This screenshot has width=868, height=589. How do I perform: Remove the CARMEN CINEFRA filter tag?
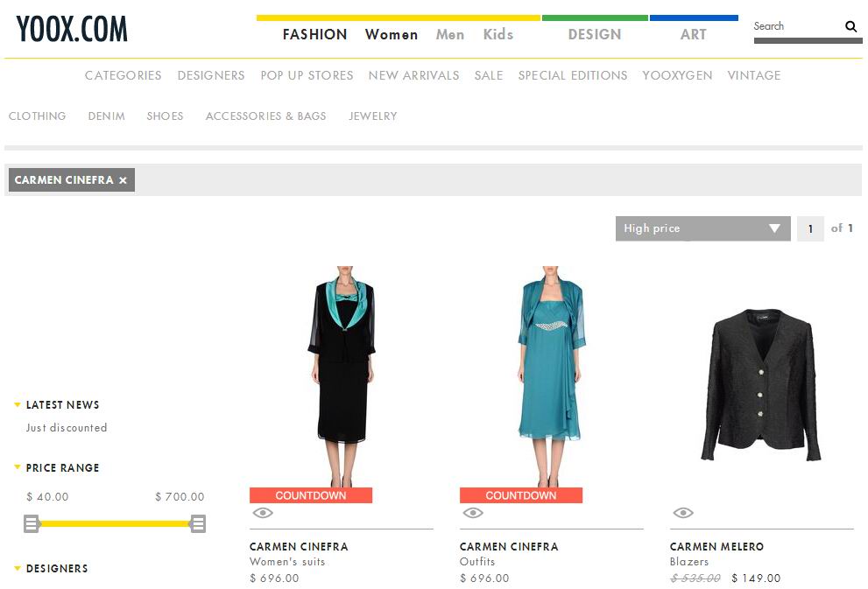[x=123, y=180]
